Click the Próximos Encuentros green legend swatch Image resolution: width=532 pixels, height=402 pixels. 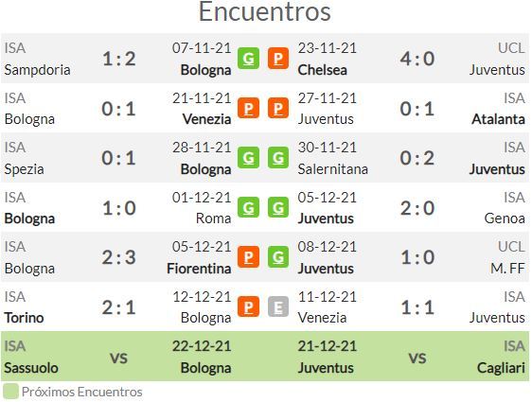pos(10,392)
